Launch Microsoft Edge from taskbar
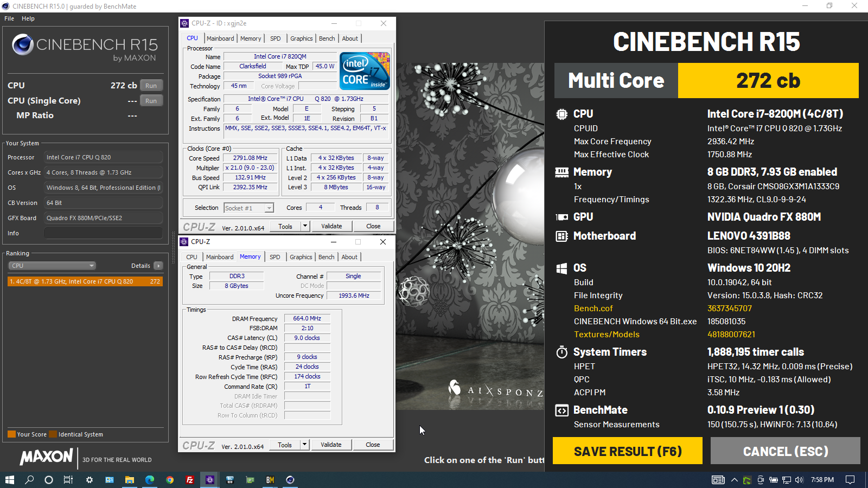The height and width of the screenshot is (488, 868). [150, 480]
